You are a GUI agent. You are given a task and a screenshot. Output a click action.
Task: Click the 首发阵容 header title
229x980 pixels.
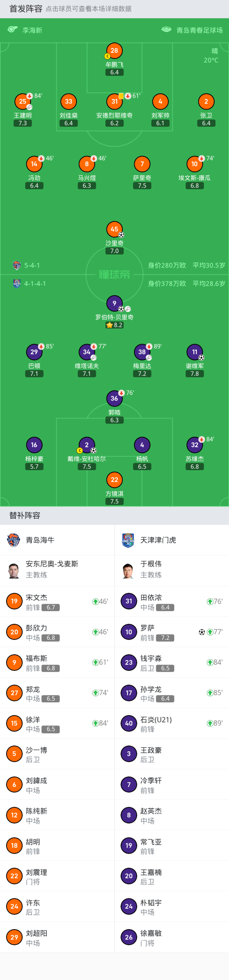tap(25, 9)
